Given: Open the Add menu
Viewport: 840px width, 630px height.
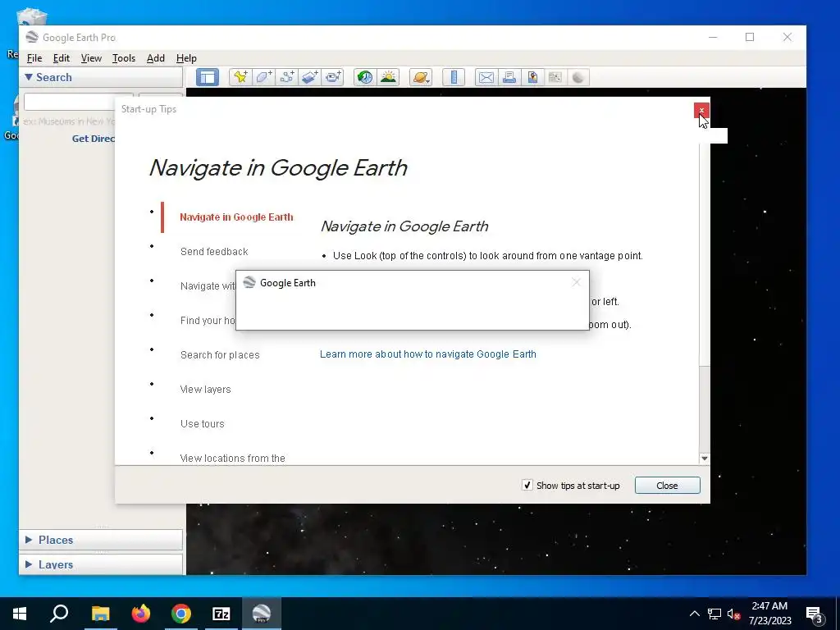Looking at the screenshot, I should point(156,58).
